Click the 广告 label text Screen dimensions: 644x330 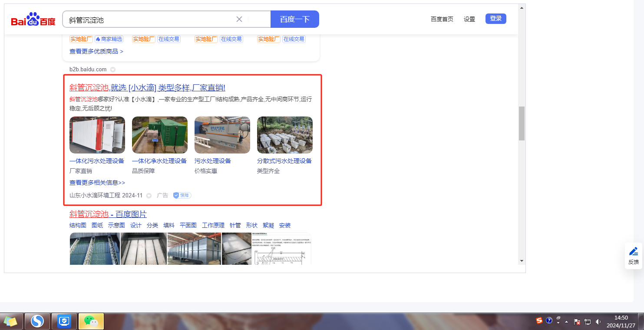(162, 196)
